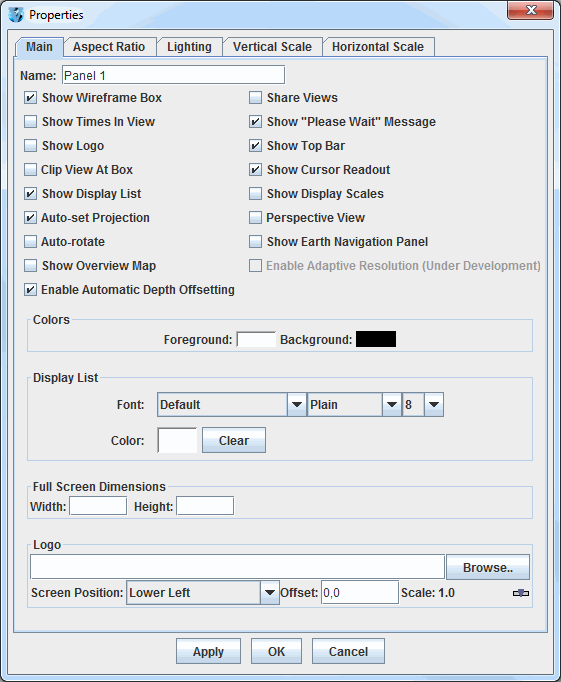Click the Apply button

click(208, 651)
